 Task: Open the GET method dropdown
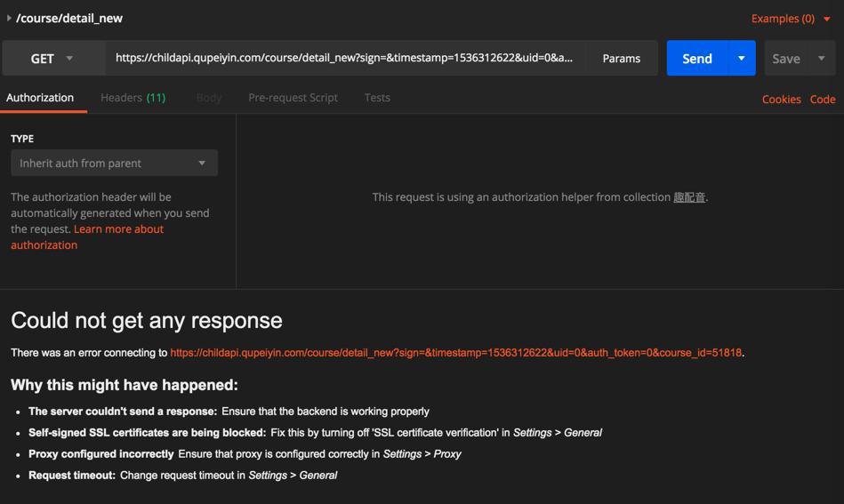52,59
